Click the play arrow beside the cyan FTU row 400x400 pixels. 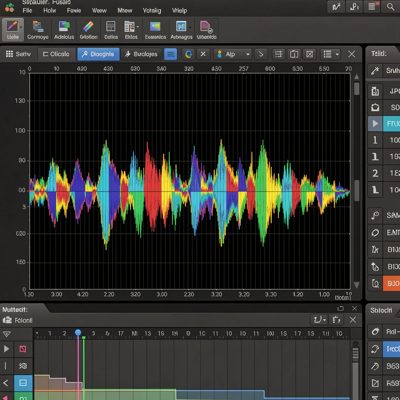point(375,124)
